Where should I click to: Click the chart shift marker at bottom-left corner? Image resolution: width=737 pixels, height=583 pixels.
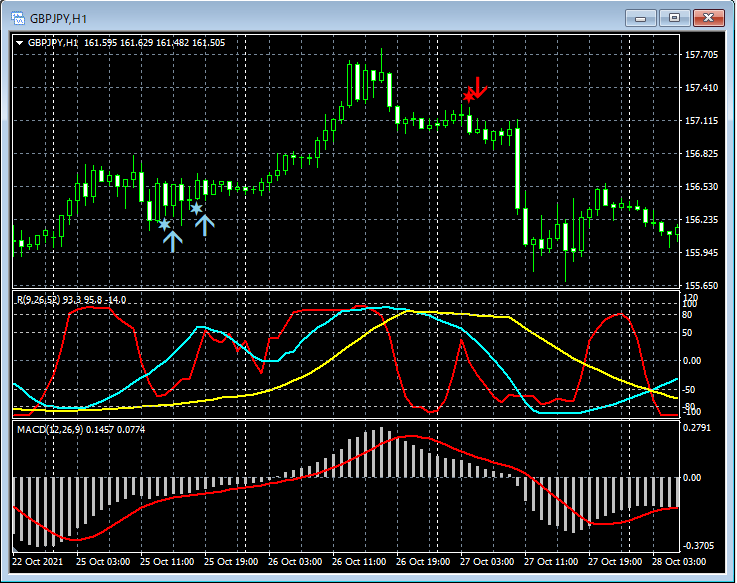tap(16, 549)
